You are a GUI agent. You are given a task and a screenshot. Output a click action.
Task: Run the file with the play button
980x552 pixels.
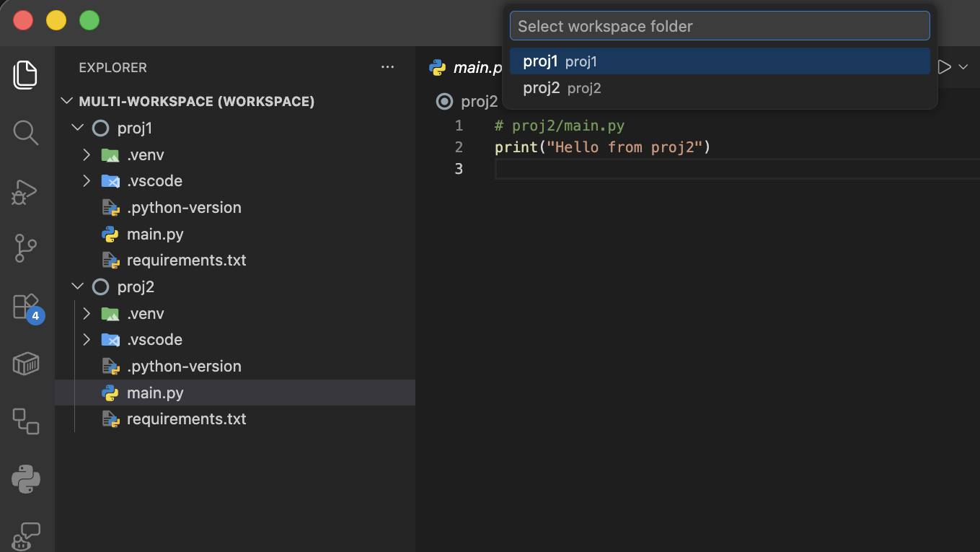click(x=944, y=66)
